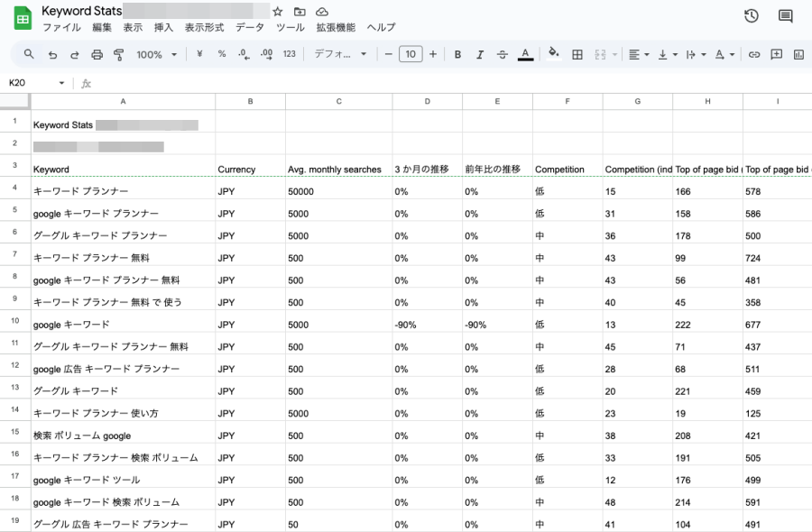The height and width of the screenshot is (532, 812).
Task: Click the font size field
Action: (411, 54)
